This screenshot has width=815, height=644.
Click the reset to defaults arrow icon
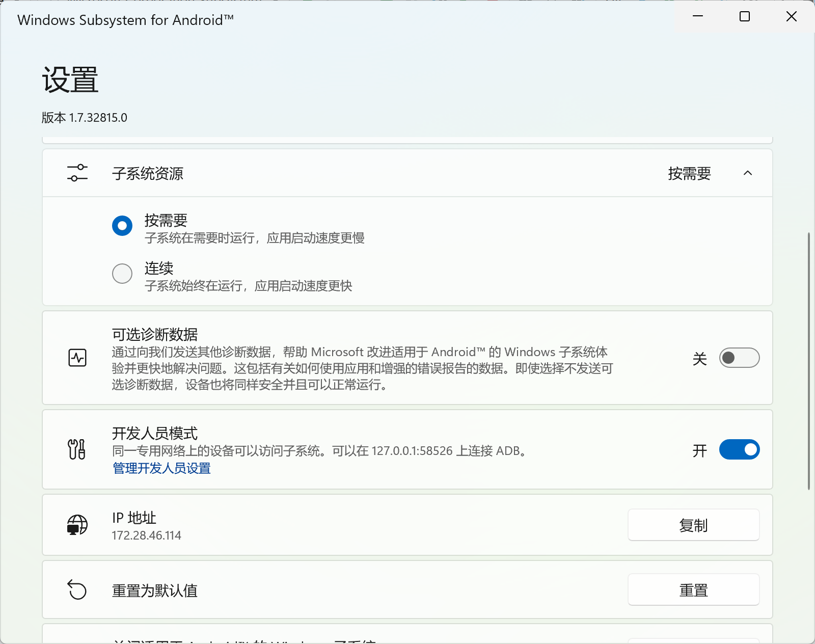point(77,590)
